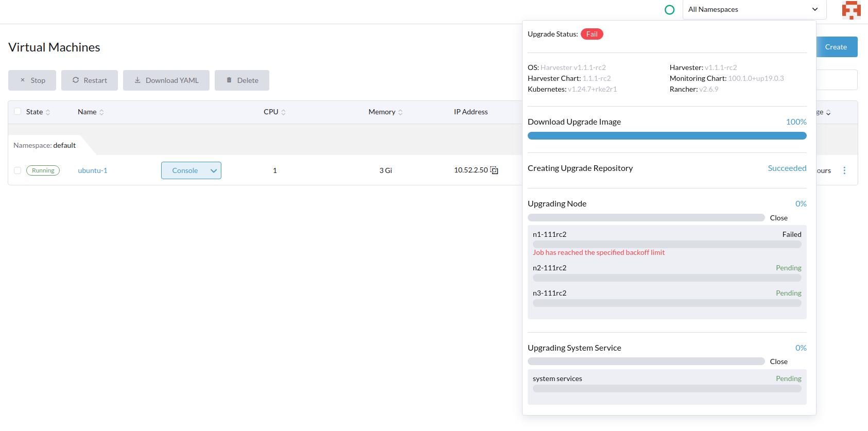The image size is (868, 431).
Task: Open Console for ubuntu-1
Action: click(x=185, y=170)
